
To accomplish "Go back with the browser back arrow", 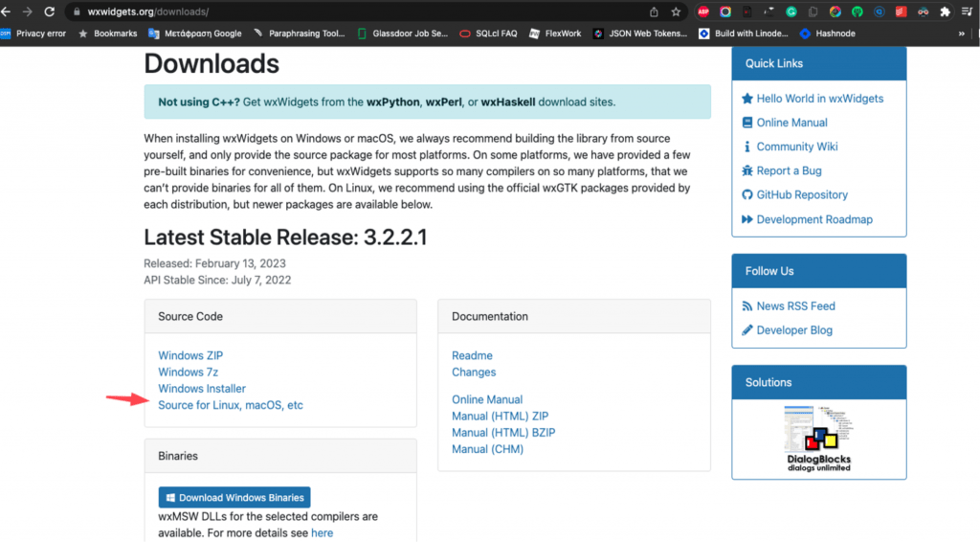I will (x=6, y=11).
